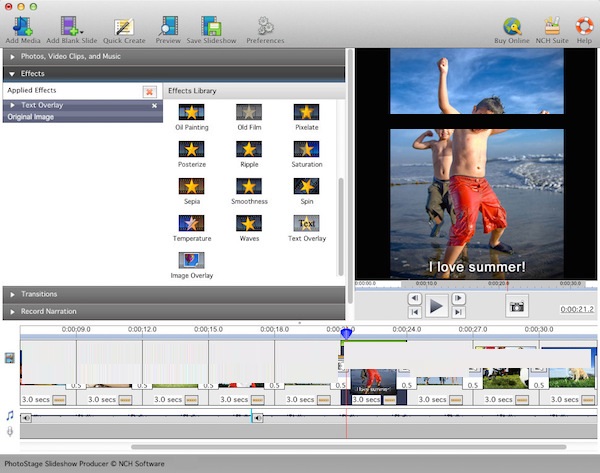
Task: Remove the applied Text Overlay effect
Action: click(154, 105)
